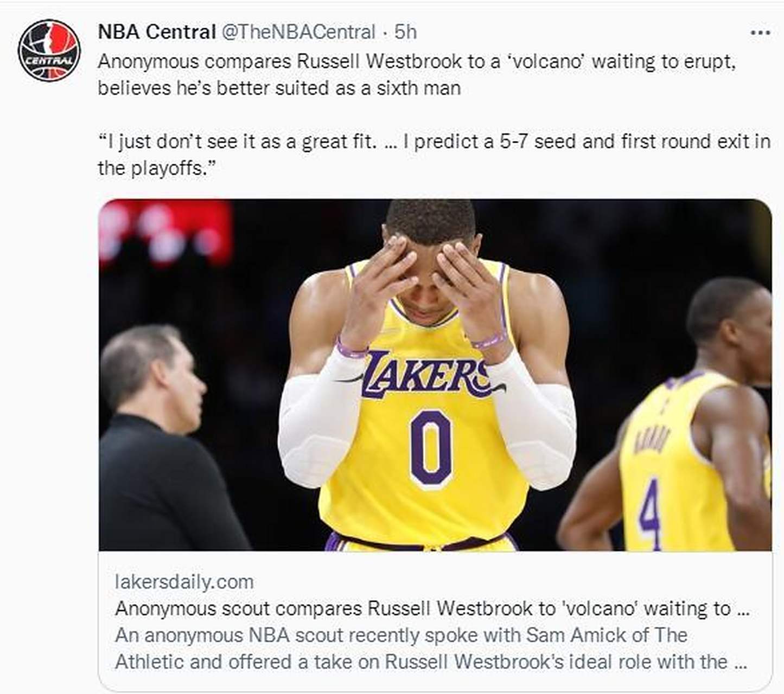The height and width of the screenshot is (694, 784).
Task: Click the lakersdaily.com domain label
Action: coord(184,582)
